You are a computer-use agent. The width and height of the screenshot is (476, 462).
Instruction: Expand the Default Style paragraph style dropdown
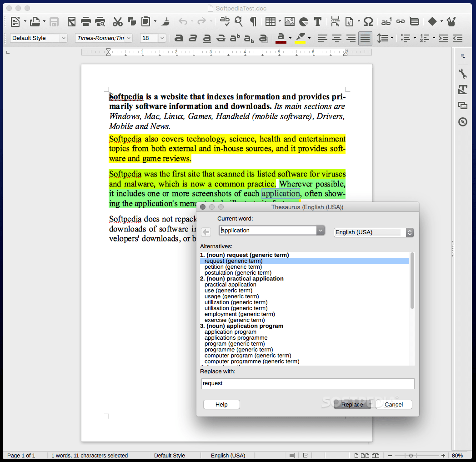tap(64, 38)
